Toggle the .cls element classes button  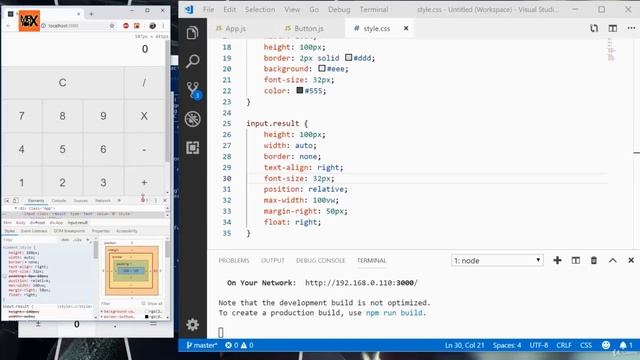(77, 240)
